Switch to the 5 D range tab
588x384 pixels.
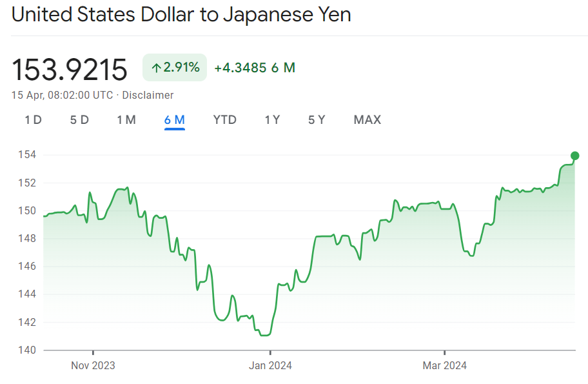79,120
